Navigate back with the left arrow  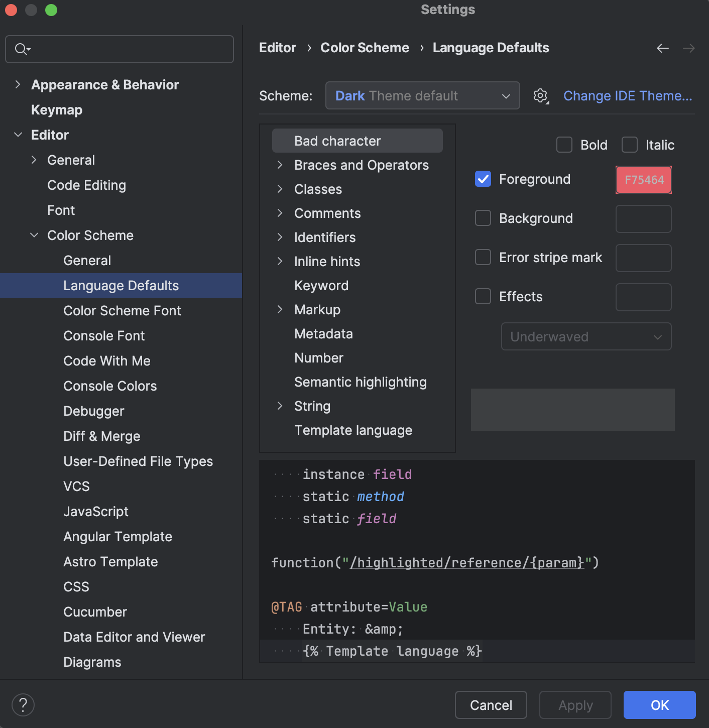point(663,48)
